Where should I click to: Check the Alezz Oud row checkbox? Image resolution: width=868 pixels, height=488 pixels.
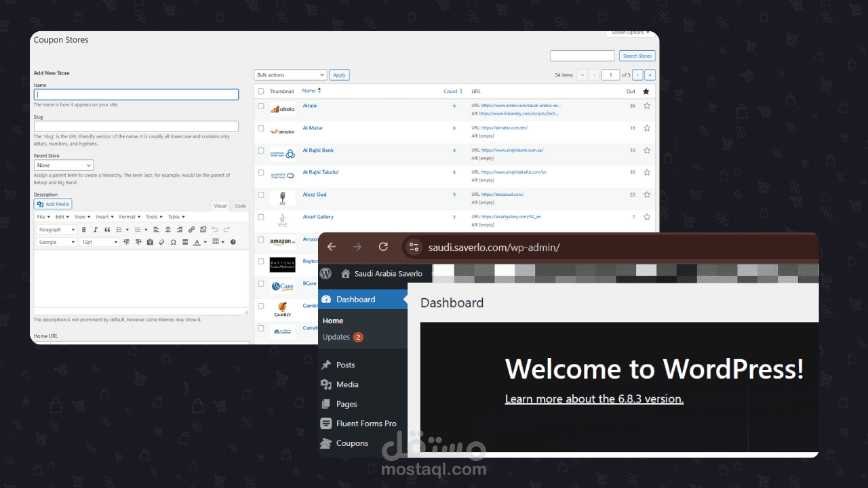(x=260, y=195)
